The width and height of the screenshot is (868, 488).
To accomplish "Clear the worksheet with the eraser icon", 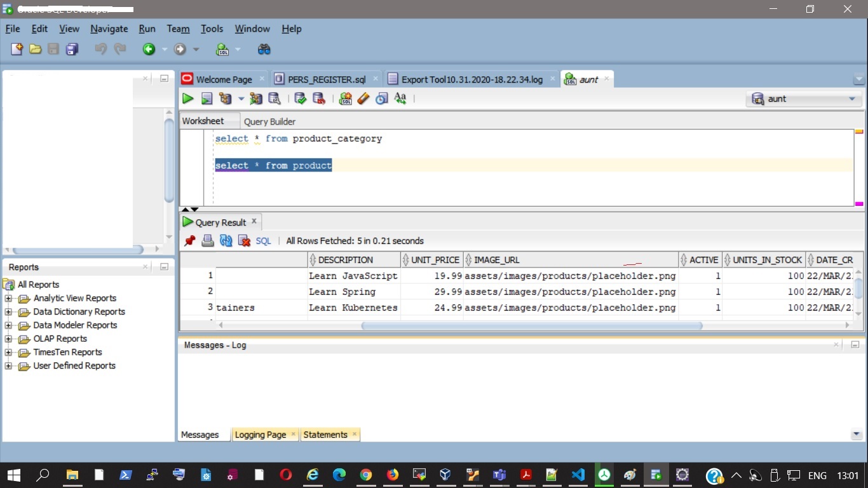I will click(363, 98).
